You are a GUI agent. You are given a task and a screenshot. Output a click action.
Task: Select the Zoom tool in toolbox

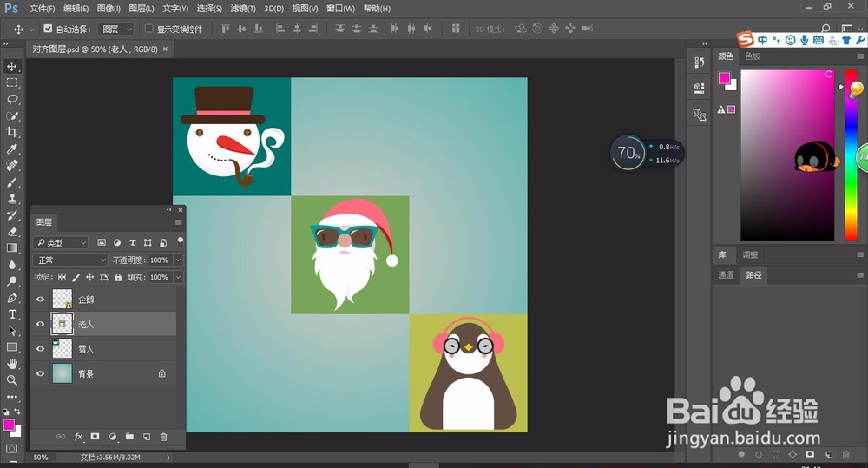coord(11,380)
